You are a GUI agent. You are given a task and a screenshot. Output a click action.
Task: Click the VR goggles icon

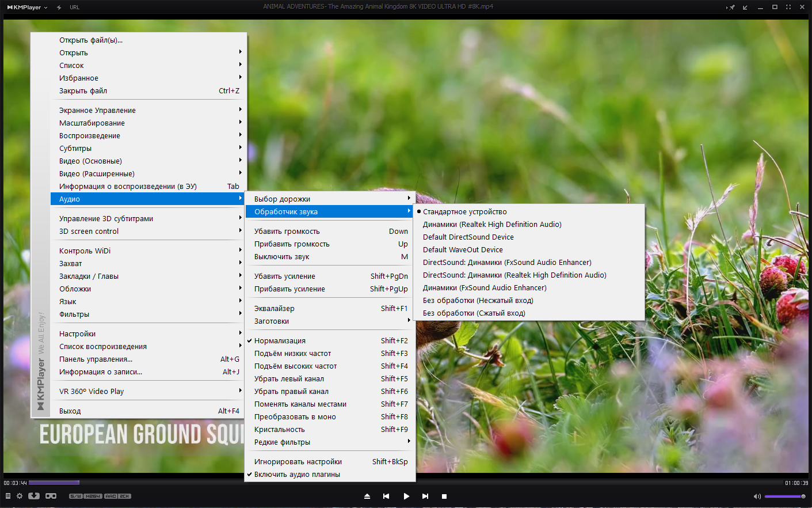pyautogui.click(x=51, y=496)
